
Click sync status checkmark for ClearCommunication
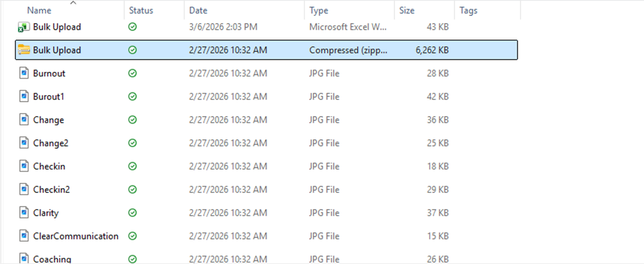point(133,236)
